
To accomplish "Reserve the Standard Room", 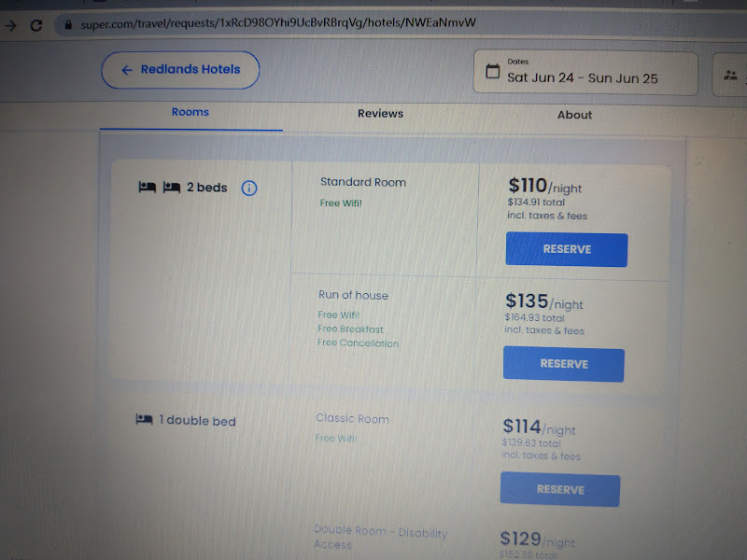I will 566,249.
